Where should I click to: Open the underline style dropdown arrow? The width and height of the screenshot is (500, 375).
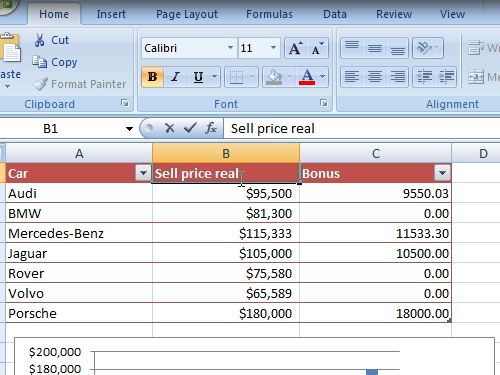215,77
